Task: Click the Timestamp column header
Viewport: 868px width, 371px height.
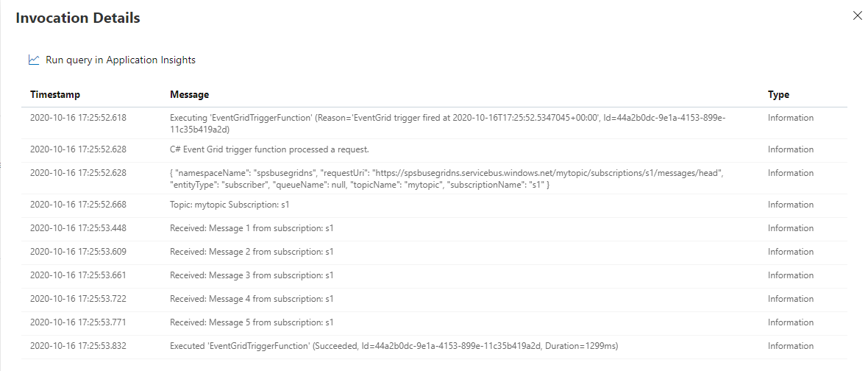Action: [55, 94]
